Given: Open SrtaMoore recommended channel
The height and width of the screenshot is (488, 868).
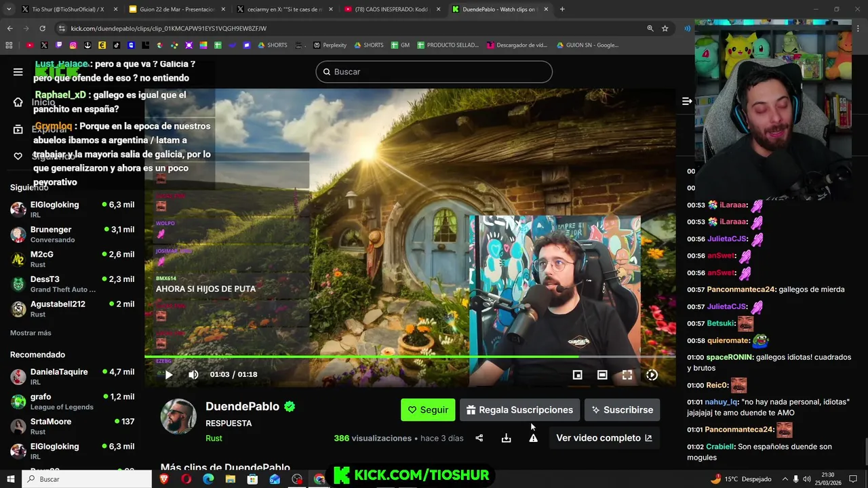Looking at the screenshot, I should pos(73,426).
